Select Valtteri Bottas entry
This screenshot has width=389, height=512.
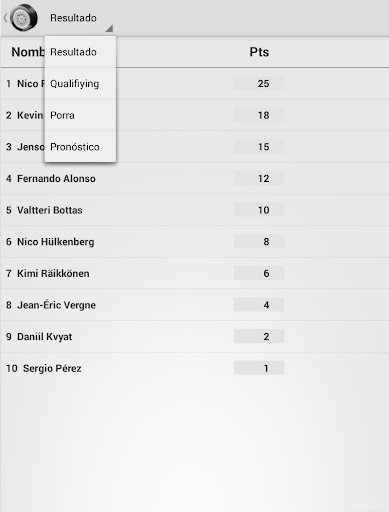click(194, 210)
